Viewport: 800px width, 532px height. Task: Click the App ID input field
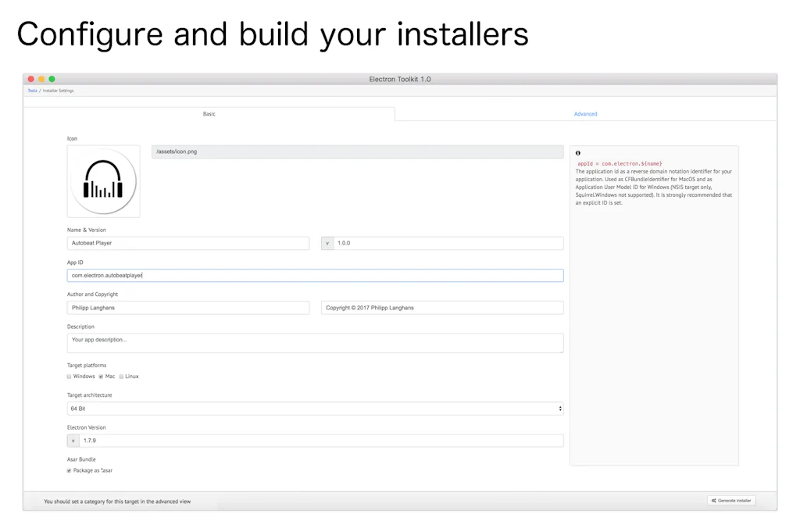pos(316,275)
